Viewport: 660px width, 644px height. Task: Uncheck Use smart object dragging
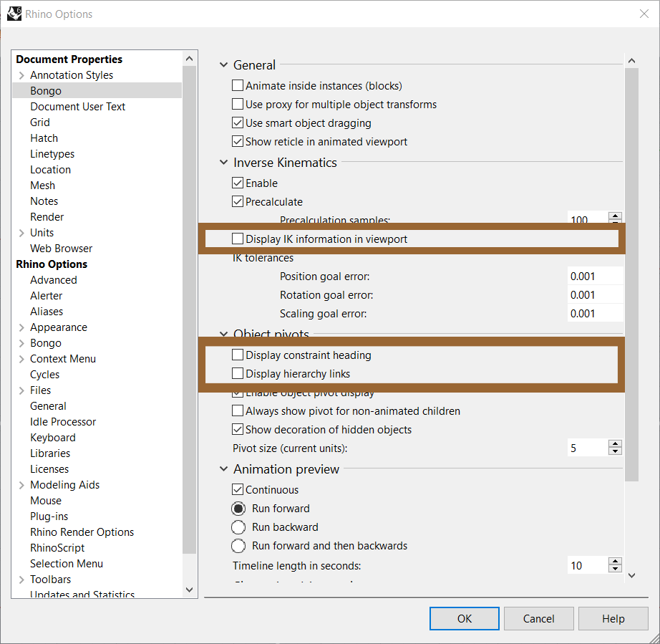238,122
